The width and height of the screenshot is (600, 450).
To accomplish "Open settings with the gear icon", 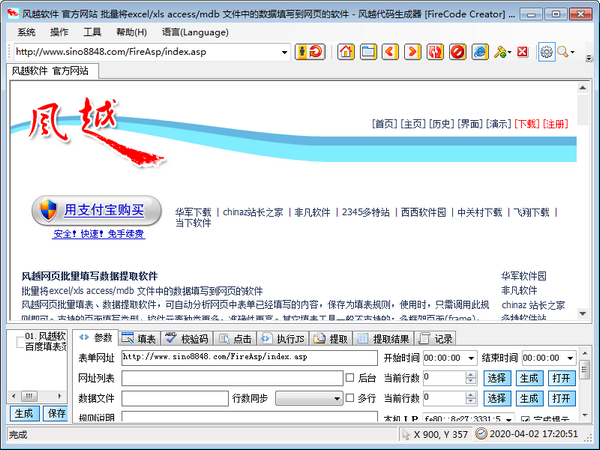I will 546,52.
